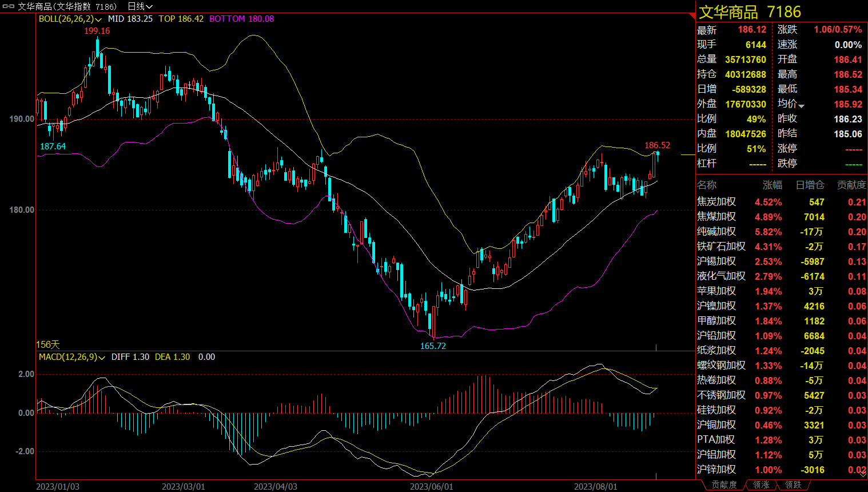Image resolution: width=868 pixels, height=492 pixels.
Task: Select the 沪铅加权 row
Action: tap(782, 336)
